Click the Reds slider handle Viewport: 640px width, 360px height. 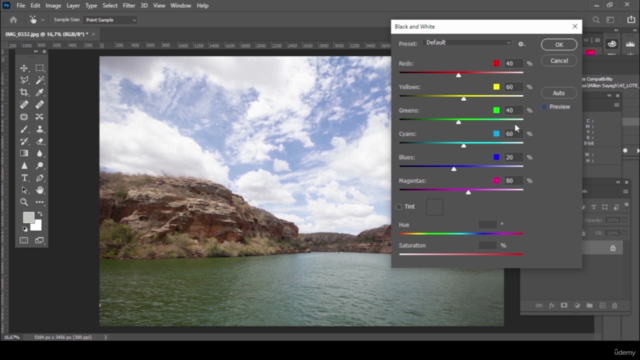point(458,75)
